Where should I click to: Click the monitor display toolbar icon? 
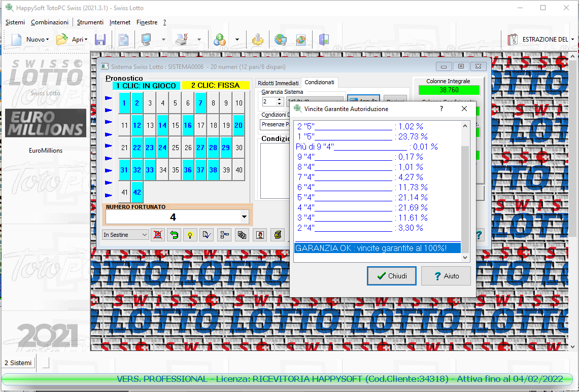click(x=147, y=40)
